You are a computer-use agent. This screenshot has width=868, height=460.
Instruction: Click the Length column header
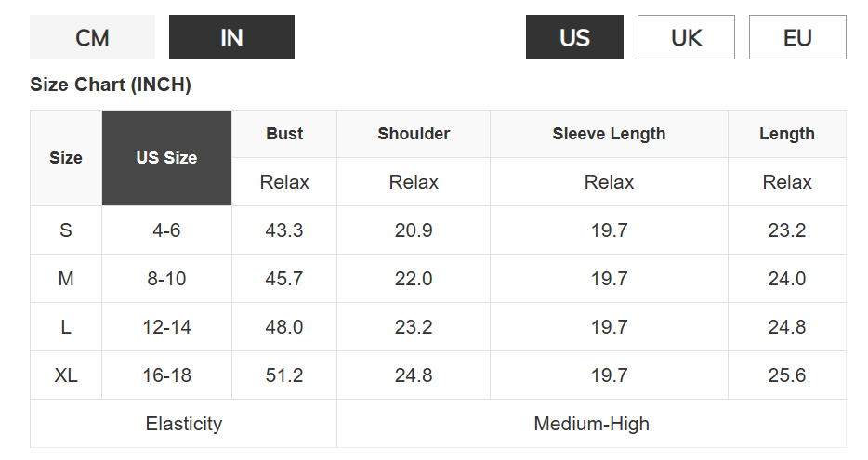tap(786, 134)
